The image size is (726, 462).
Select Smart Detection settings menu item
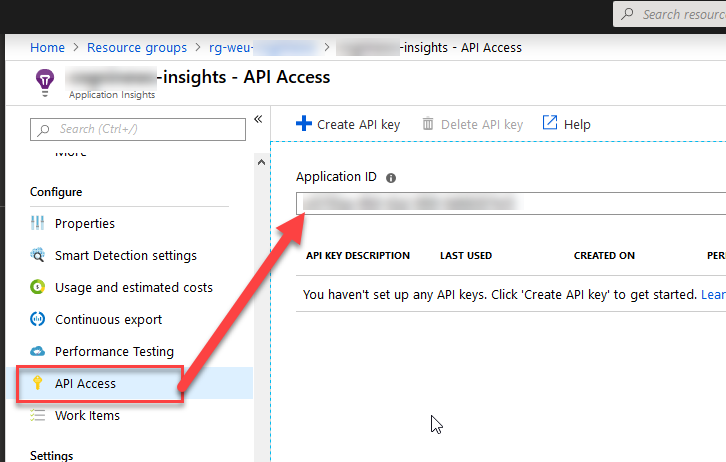coord(125,255)
